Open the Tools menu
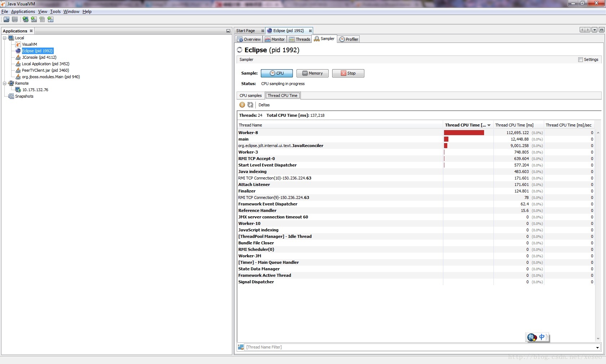The width and height of the screenshot is (606, 364). pyautogui.click(x=55, y=12)
